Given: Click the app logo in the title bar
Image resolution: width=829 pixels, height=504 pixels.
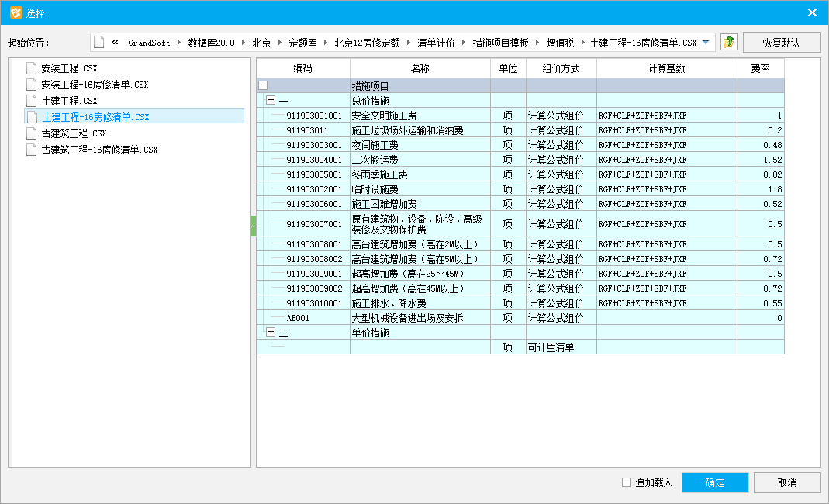Looking at the screenshot, I should pyautogui.click(x=16, y=12).
